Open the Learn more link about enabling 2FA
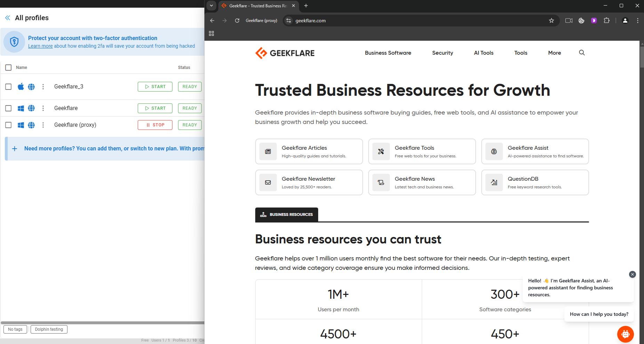This screenshot has width=644, height=344. [x=40, y=46]
